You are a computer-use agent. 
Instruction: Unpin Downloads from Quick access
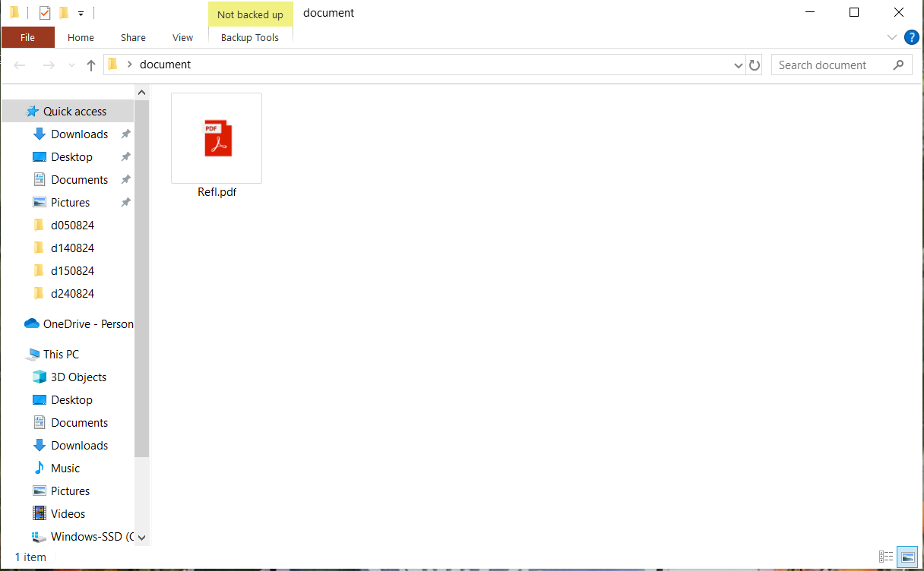click(126, 134)
